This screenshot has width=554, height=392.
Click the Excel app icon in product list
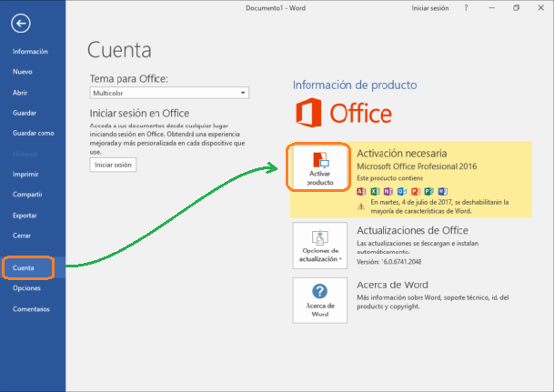click(x=375, y=191)
